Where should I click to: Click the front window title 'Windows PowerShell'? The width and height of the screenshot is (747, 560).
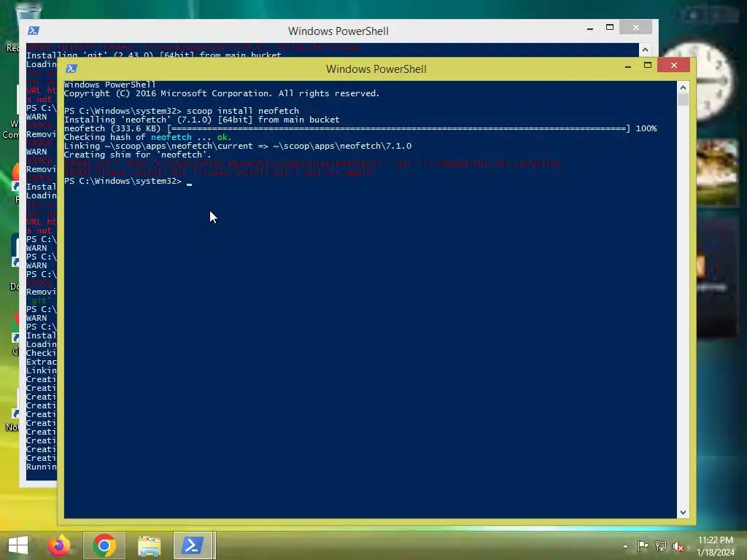(376, 69)
